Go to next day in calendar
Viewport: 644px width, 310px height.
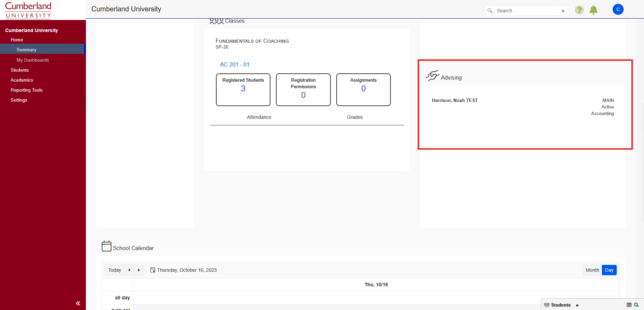pos(139,270)
